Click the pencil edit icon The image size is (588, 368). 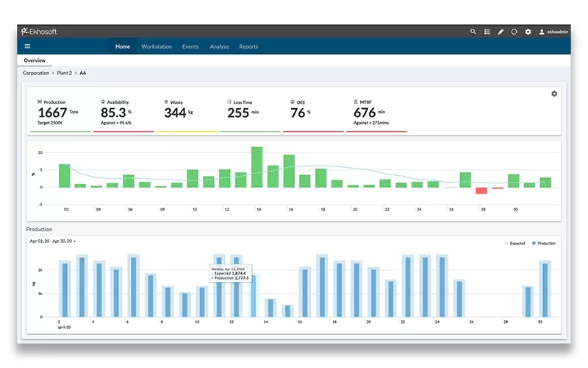tap(501, 32)
